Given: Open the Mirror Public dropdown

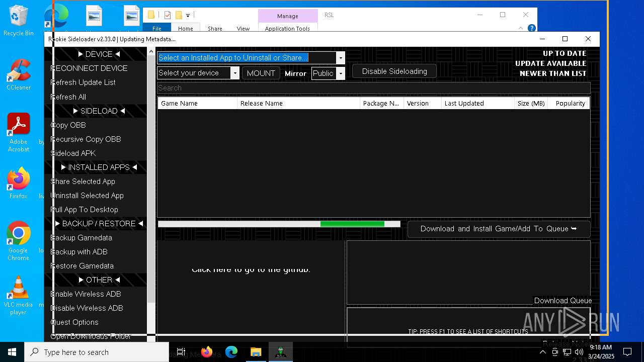Looking at the screenshot, I should [341, 73].
